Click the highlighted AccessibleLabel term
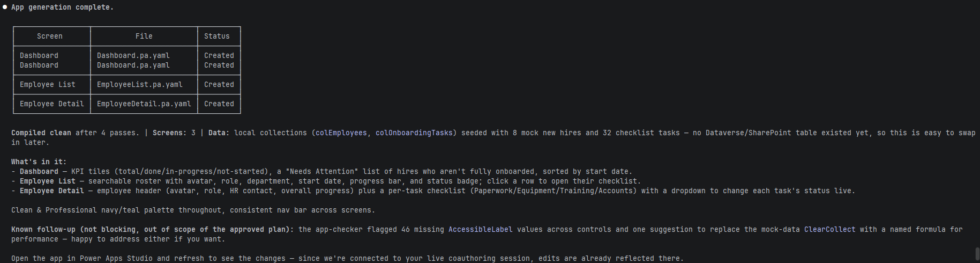The height and width of the screenshot is (263, 980). pyautogui.click(x=481, y=229)
